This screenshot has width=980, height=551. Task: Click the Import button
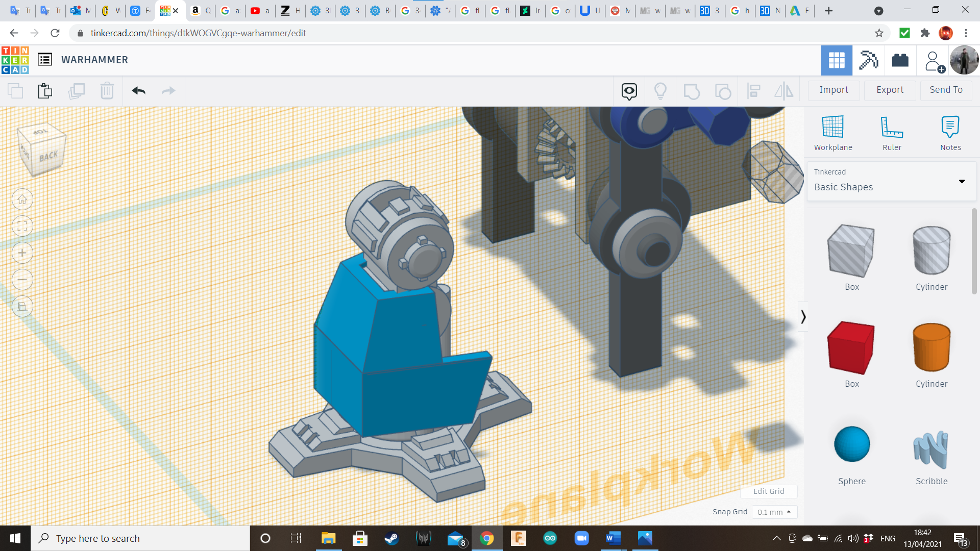click(x=834, y=90)
